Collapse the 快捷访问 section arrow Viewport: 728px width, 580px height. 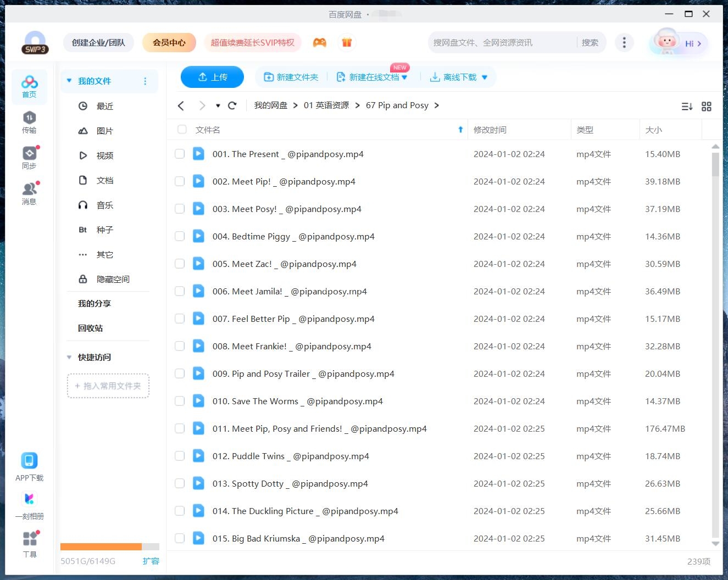point(69,357)
